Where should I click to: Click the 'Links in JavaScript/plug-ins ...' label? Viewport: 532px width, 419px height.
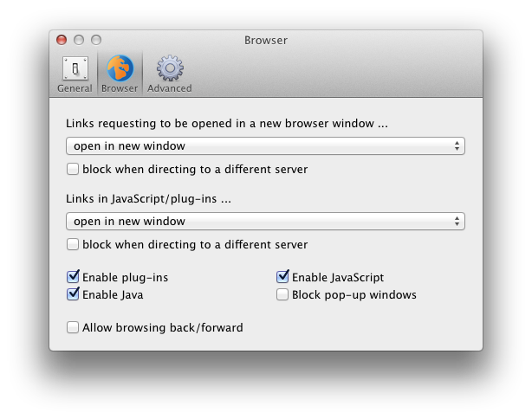click(x=149, y=198)
